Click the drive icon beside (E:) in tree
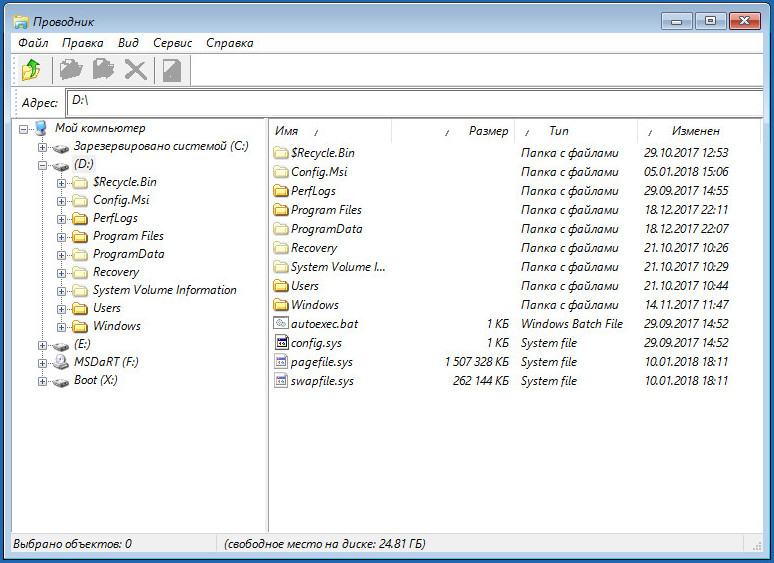 coord(61,346)
